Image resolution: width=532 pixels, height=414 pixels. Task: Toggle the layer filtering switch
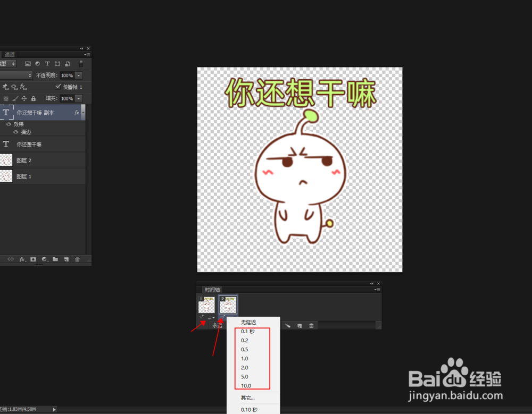(x=81, y=64)
